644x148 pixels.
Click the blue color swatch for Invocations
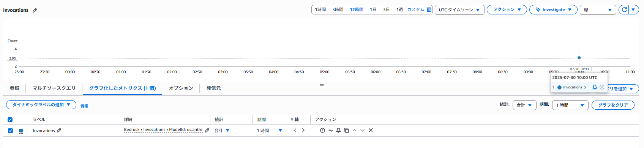click(x=21, y=131)
